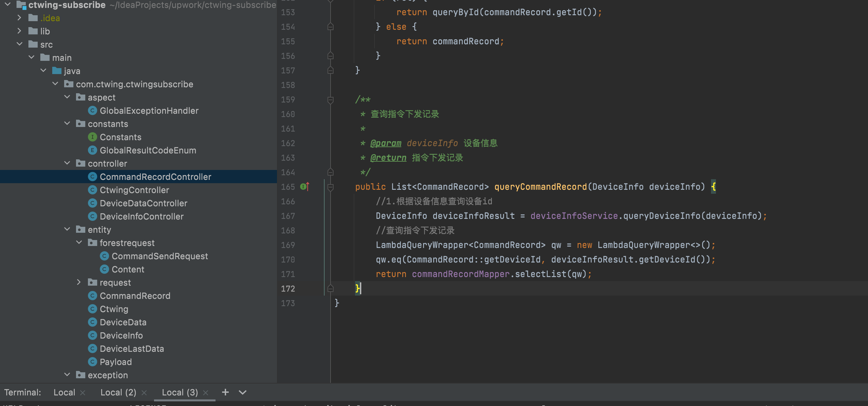Open the terminal sessions dropdown arrow
This screenshot has height=406, width=868.
coord(243,392)
